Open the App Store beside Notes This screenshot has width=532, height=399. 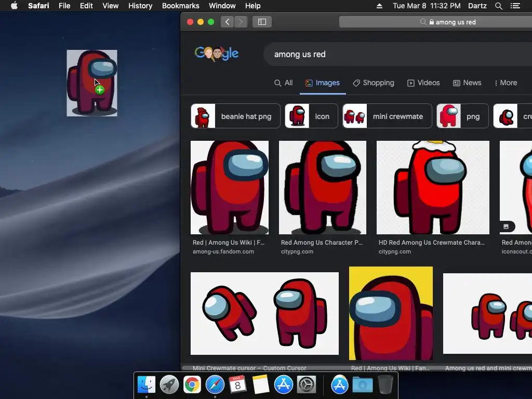283,385
